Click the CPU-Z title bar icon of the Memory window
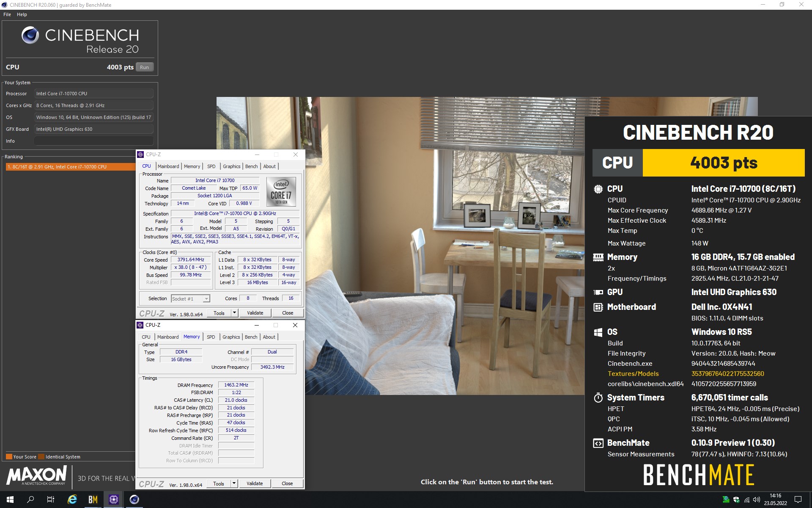This screenshot has width=812, height=508. pyautogui.click(x=140, y=325)
